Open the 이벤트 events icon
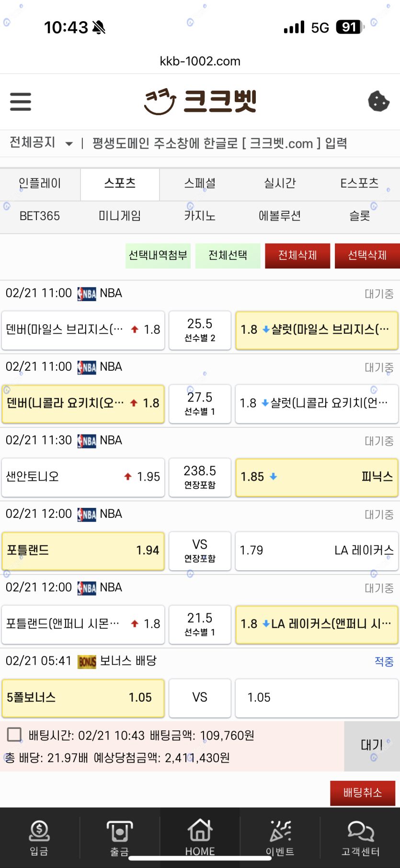 pyautogui.click(x=280, y=837)
